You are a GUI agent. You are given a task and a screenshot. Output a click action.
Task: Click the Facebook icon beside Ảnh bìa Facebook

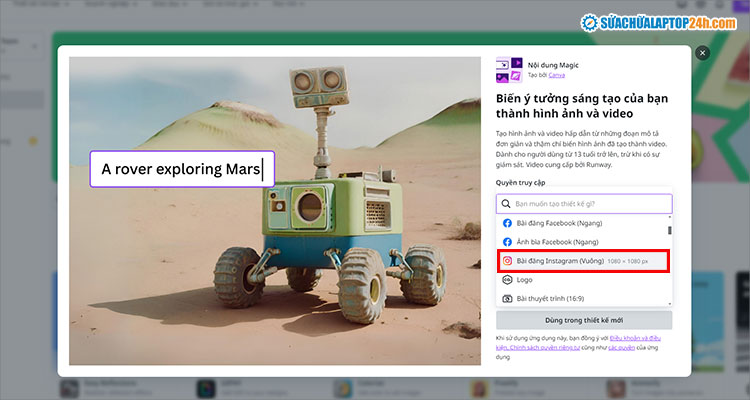point(507,242)
